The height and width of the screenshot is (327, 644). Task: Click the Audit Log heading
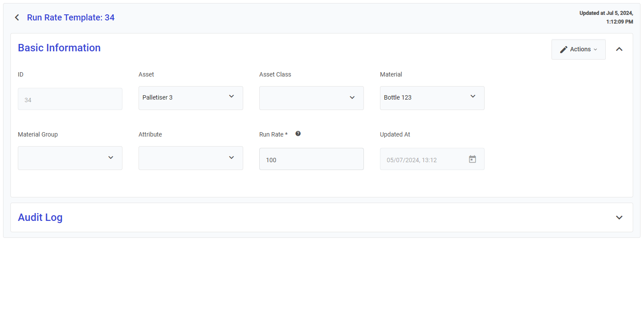click(40, 217)
